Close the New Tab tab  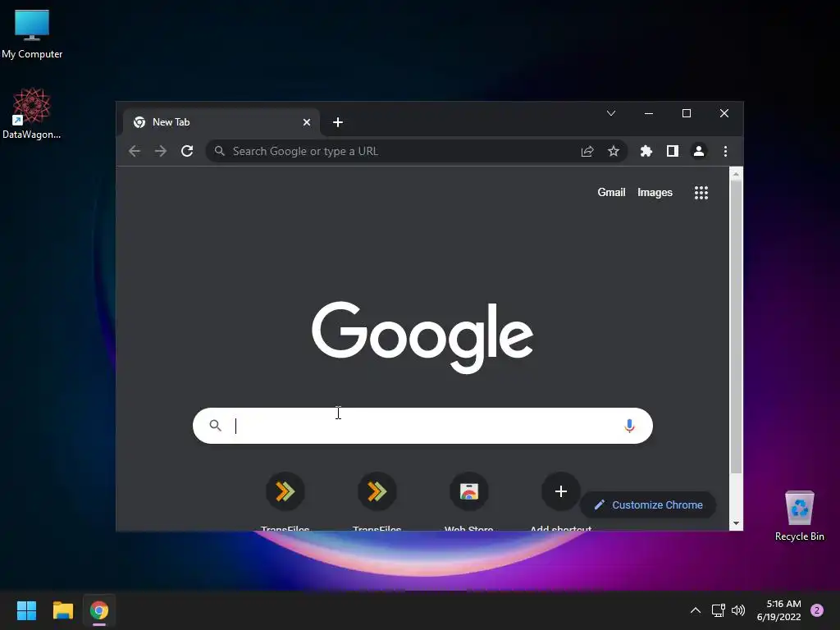click(x=307, y=122)
